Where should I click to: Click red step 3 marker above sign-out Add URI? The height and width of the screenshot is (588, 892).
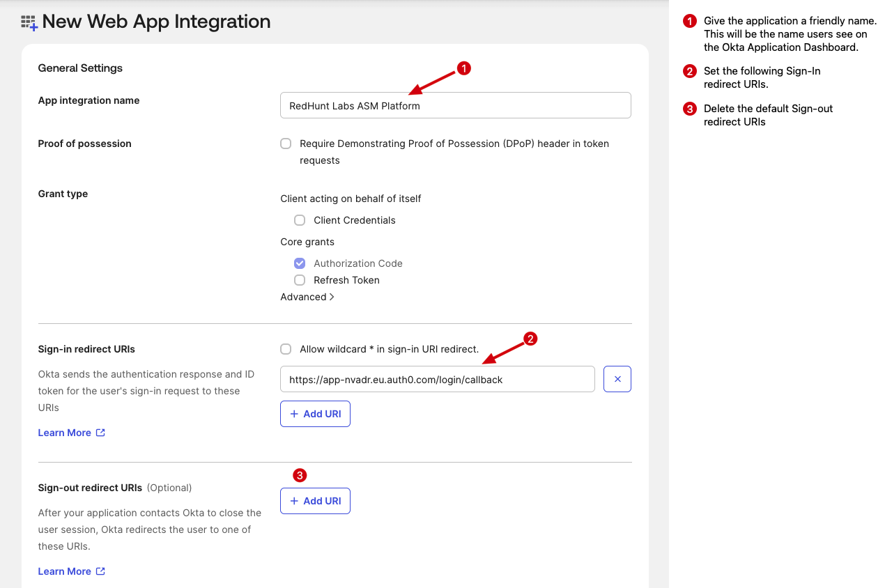300,476
